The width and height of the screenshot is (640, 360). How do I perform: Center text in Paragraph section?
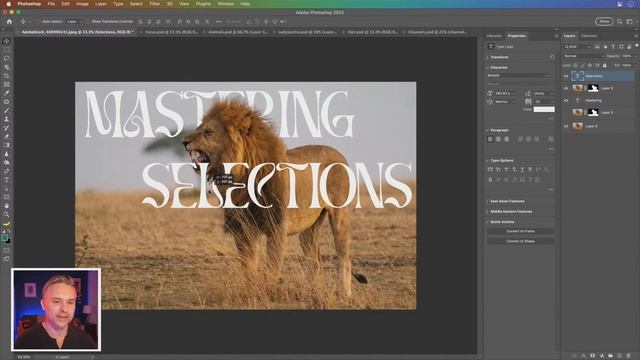[498, 139]
